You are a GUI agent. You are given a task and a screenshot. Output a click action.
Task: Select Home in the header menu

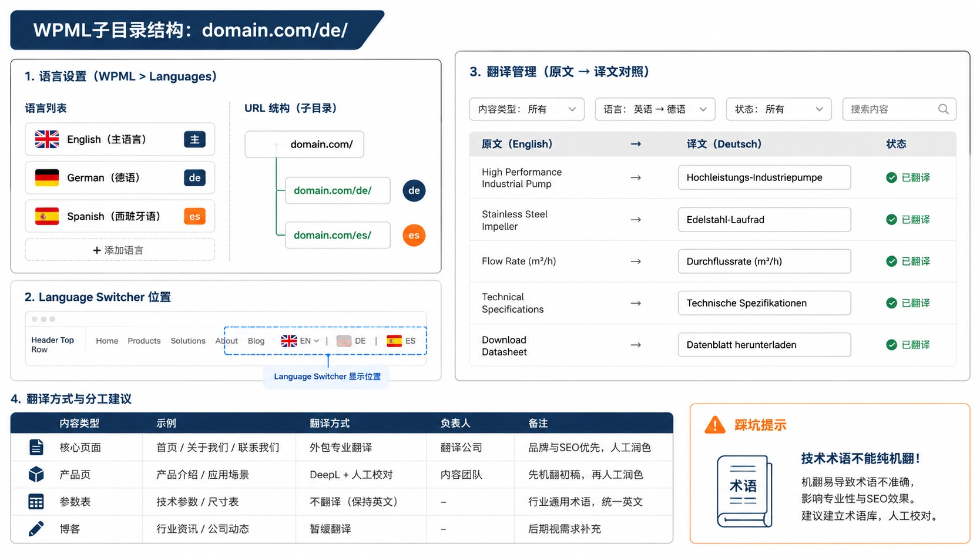tap(107, 341)
